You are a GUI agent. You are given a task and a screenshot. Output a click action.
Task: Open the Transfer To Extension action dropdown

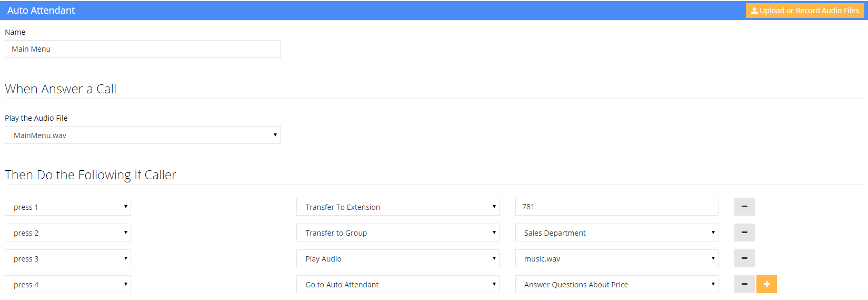pos(397,207)
